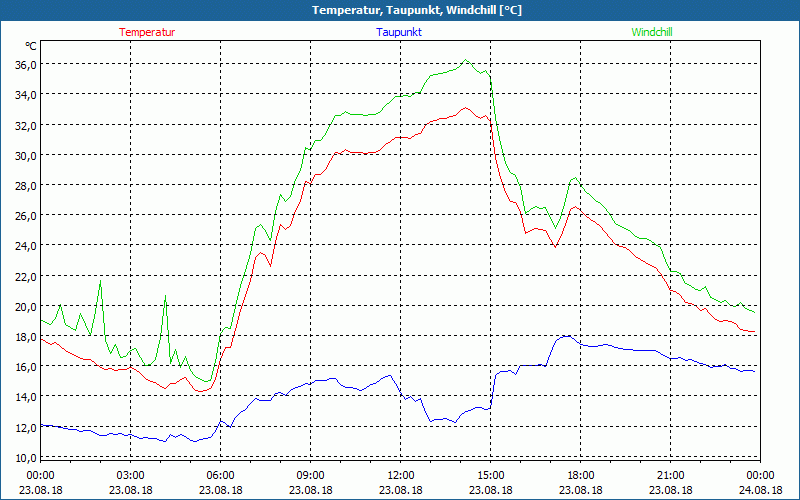Screen dimensions: 800x500
Task: Click the °C unit label on the axis
Action: 31,46
